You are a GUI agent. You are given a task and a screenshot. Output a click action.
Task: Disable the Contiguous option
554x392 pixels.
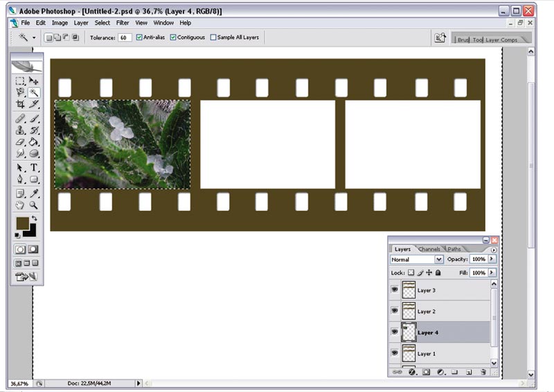click(172, 37)
